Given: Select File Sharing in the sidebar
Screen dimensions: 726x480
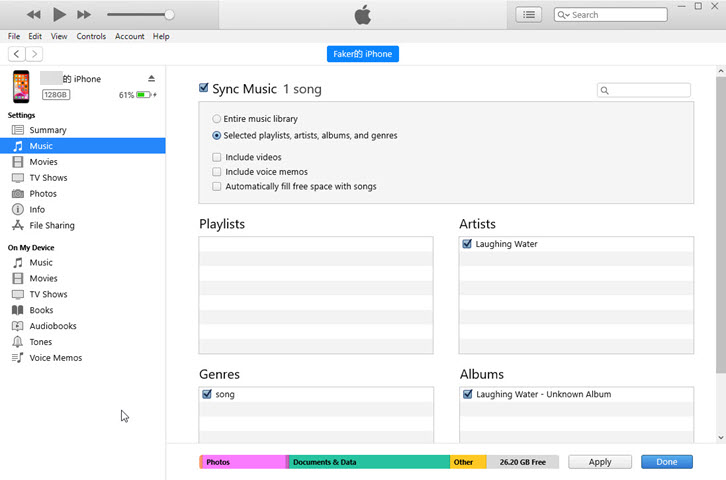Looking at the screenshot, I should click(x=52, y=226).
